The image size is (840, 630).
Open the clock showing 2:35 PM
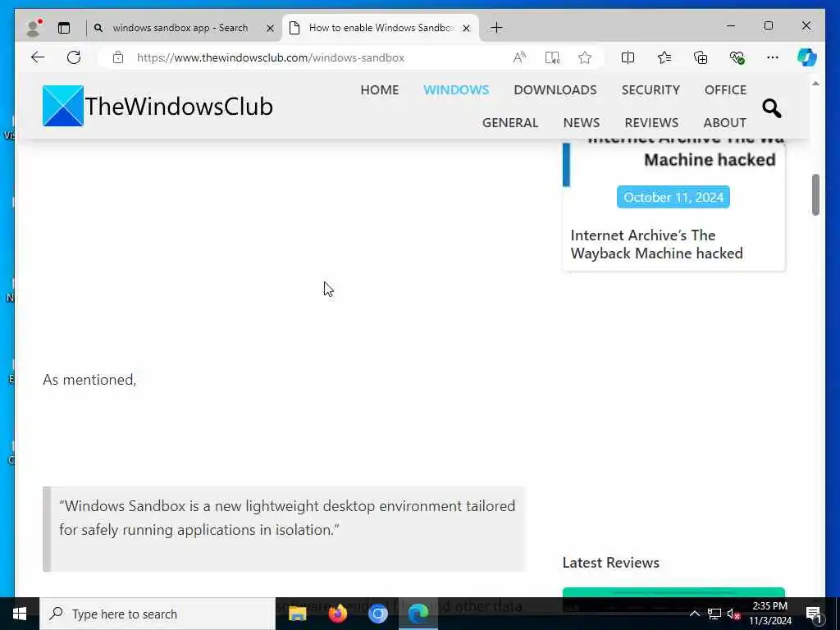[769, 614]
